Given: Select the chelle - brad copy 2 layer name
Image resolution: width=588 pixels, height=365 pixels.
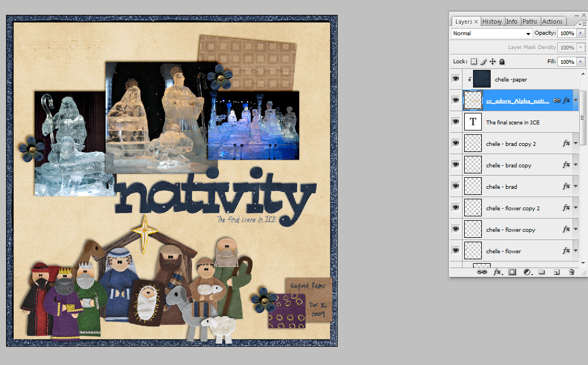Looking at the screenshot, I should click(x=511, y=144).
